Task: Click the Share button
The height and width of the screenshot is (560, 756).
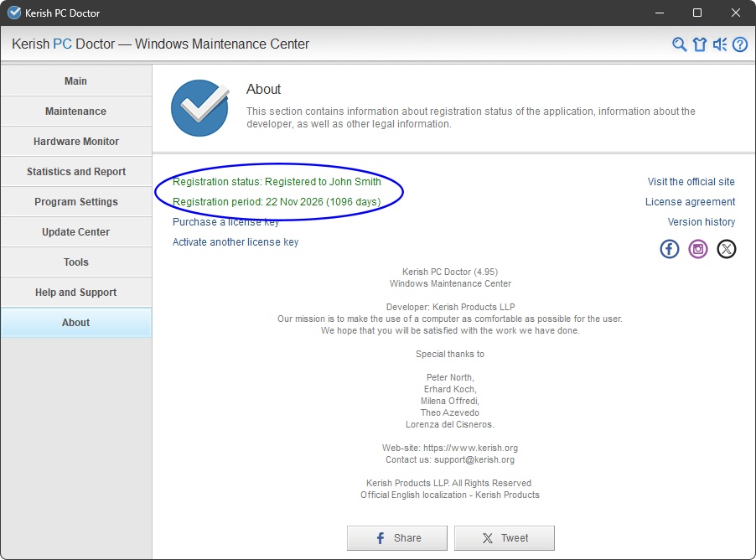Action: 397,538
